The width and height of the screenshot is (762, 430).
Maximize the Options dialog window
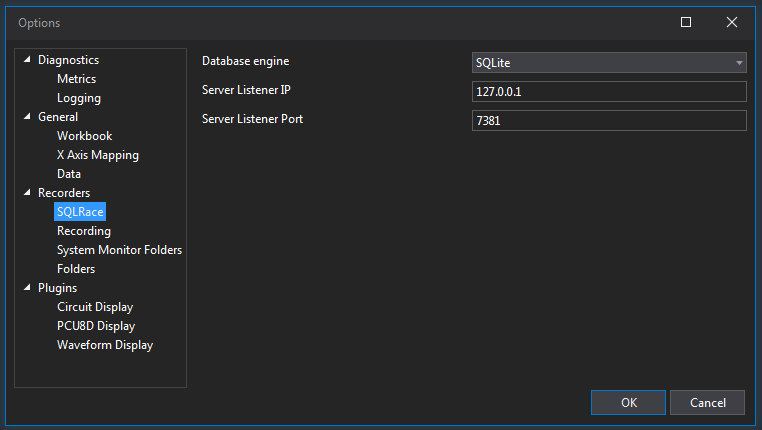pos(686,22)
